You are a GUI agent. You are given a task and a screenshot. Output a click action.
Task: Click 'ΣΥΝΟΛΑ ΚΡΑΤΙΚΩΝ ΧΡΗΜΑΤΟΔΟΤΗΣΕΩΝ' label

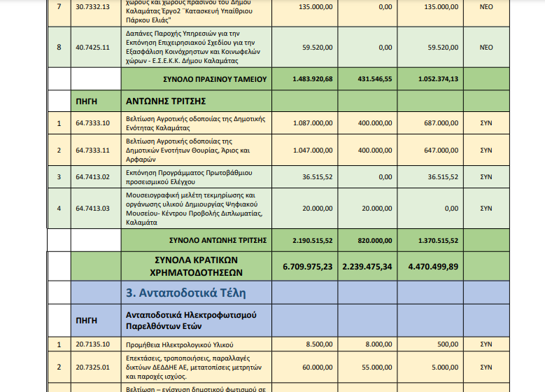tap(196, 267)
